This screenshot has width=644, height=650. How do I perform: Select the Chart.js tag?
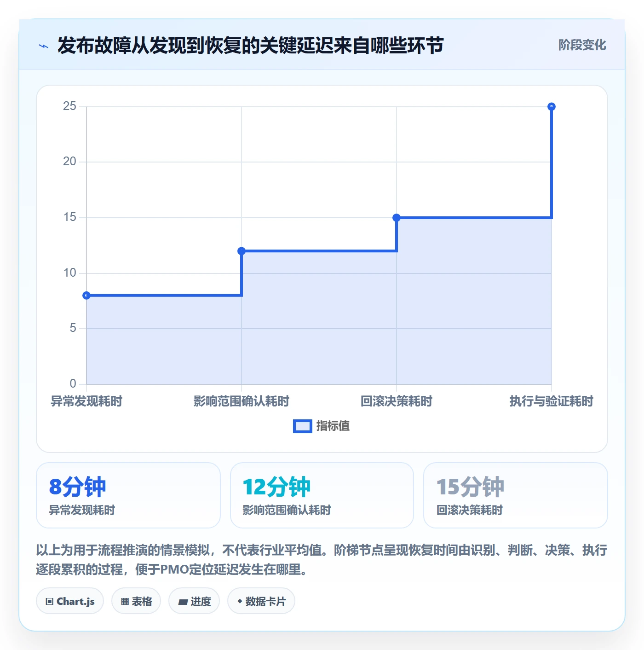70,601
